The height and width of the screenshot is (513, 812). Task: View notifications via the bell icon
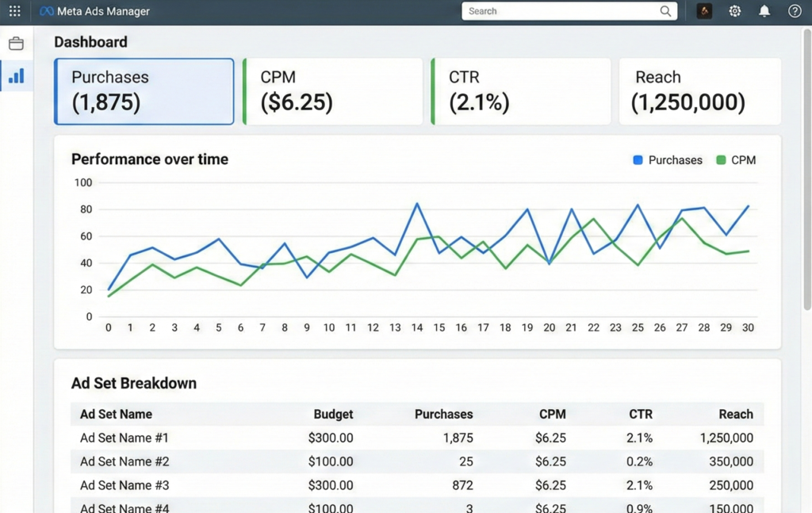pos(764,11)
